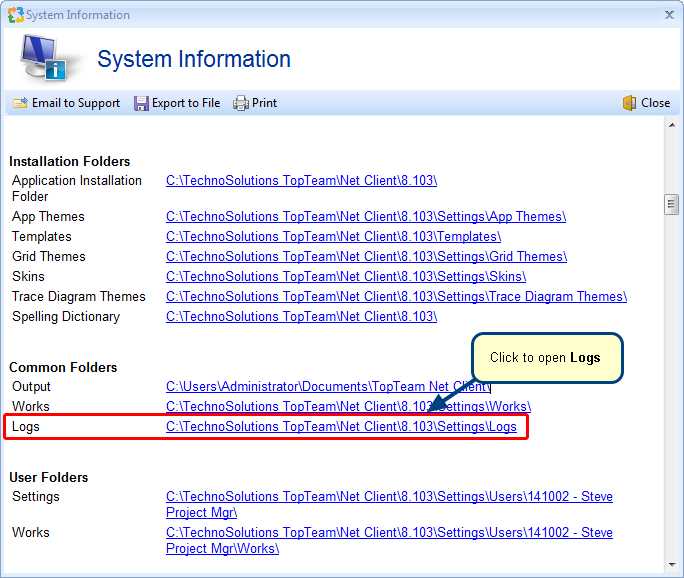Screen dimensions: 684x578
Task: Open the Spelling Dictionary path link
Action: click(301, 317)
